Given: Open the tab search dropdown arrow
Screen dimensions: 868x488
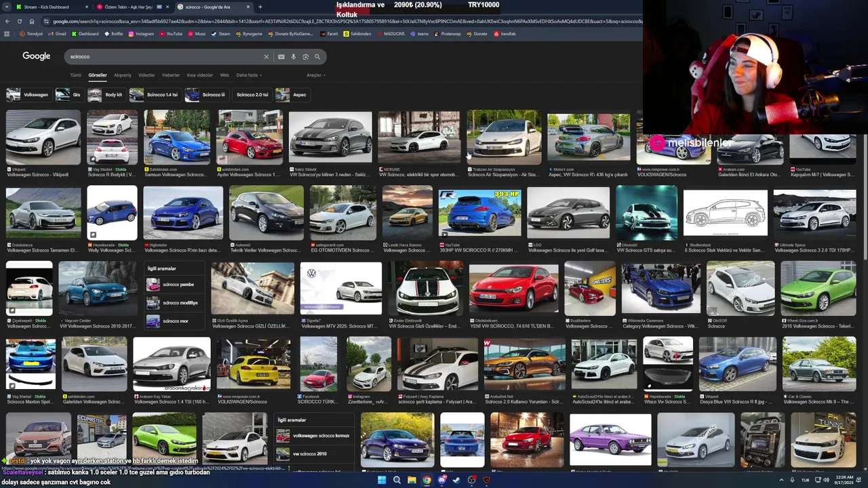Looking at the screenshot, I should point(6,7).
